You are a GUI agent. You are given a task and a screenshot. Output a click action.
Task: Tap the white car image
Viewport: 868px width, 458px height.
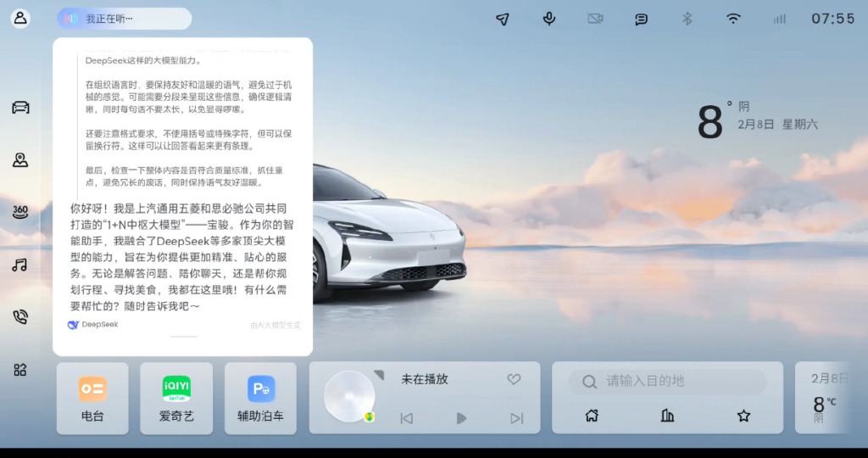click(x=389, y=232)
